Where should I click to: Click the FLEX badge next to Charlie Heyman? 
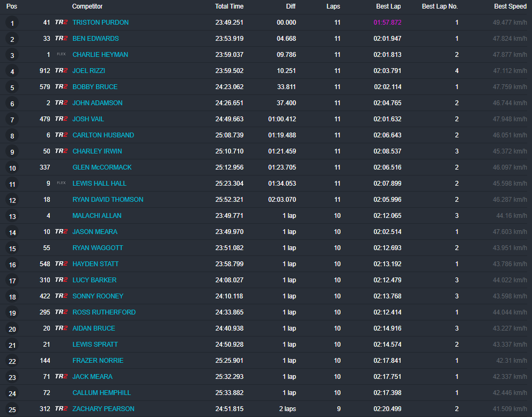(61, 55)
